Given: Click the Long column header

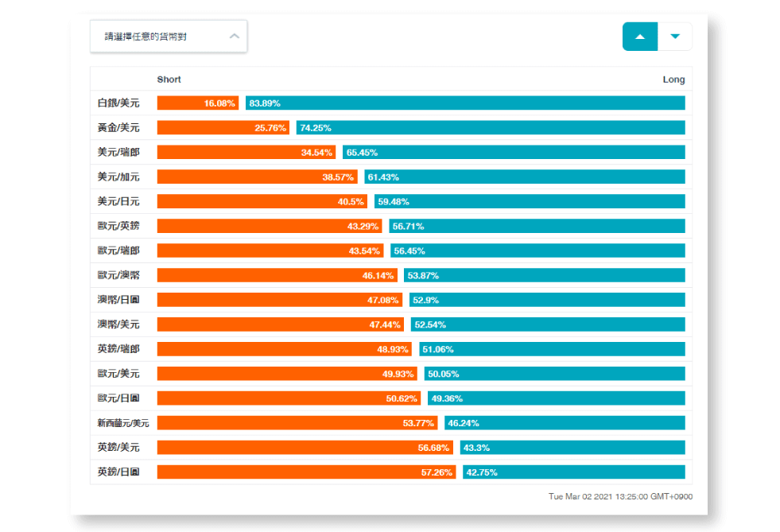Looking at the screenshot, I should tap(673, 80).
